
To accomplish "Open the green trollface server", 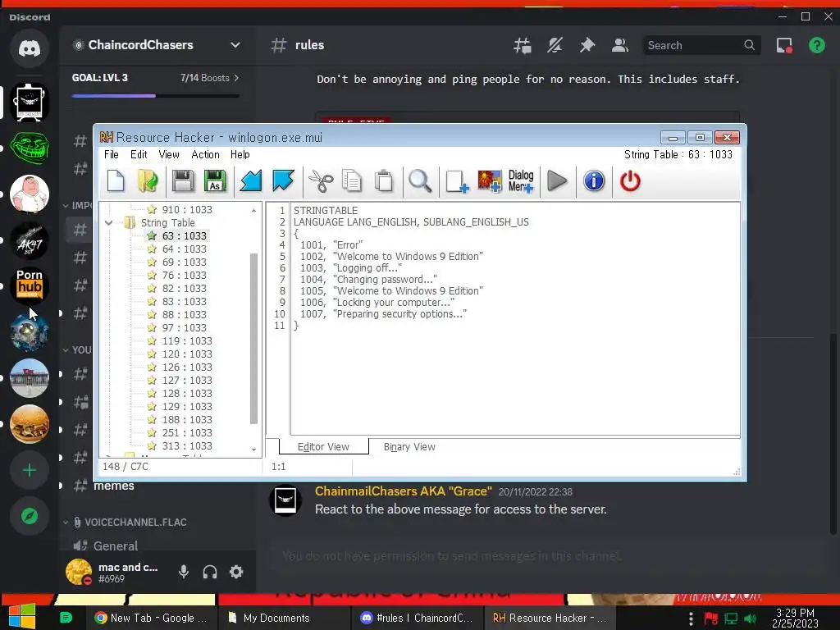I will 30,148.
